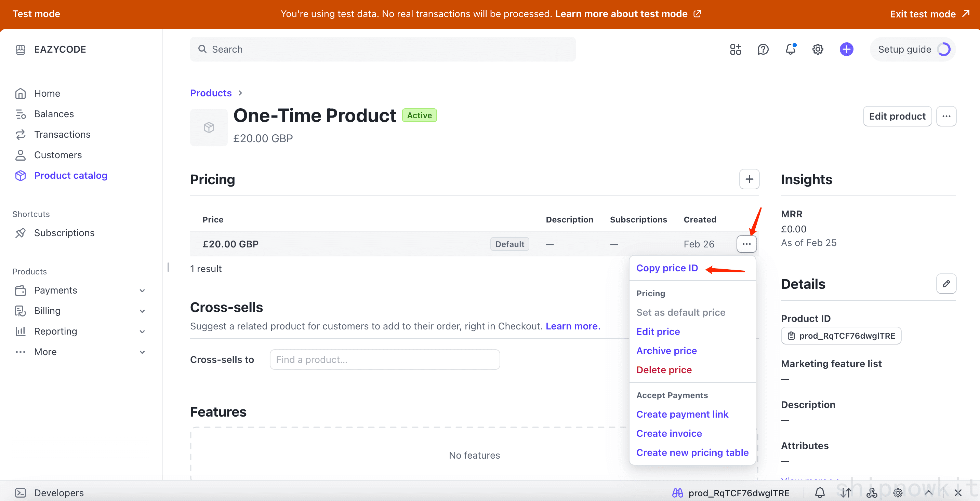Viewport: 980px width, 501px height.
Task: Expand the Billing sidebar section
Action: tap(142, 311)
